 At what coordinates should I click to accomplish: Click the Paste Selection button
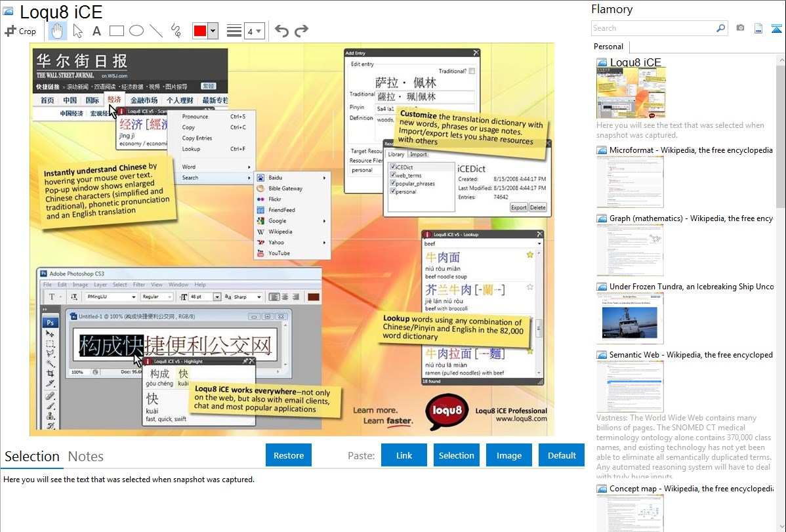pos(457,455)
